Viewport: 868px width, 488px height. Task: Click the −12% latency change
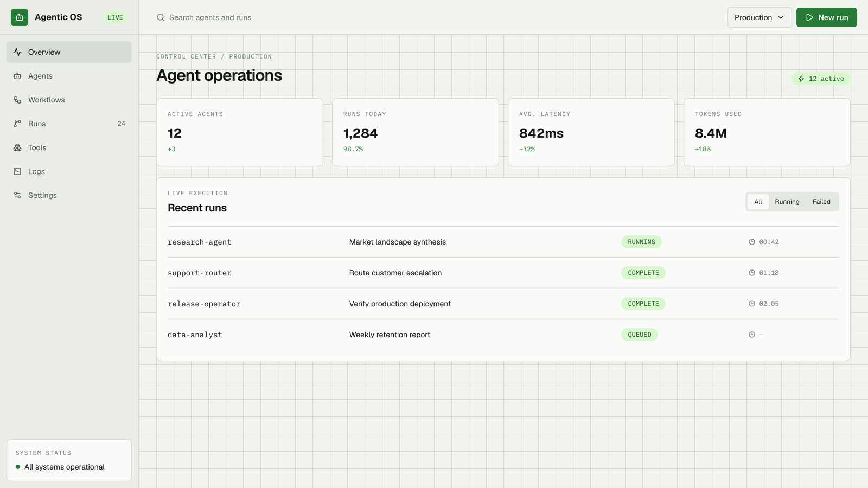click(527, 149)
